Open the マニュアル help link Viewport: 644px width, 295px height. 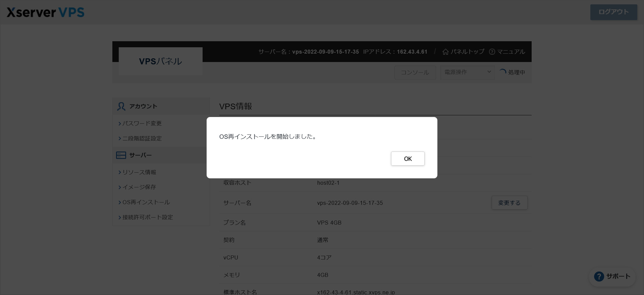[507, 52]
